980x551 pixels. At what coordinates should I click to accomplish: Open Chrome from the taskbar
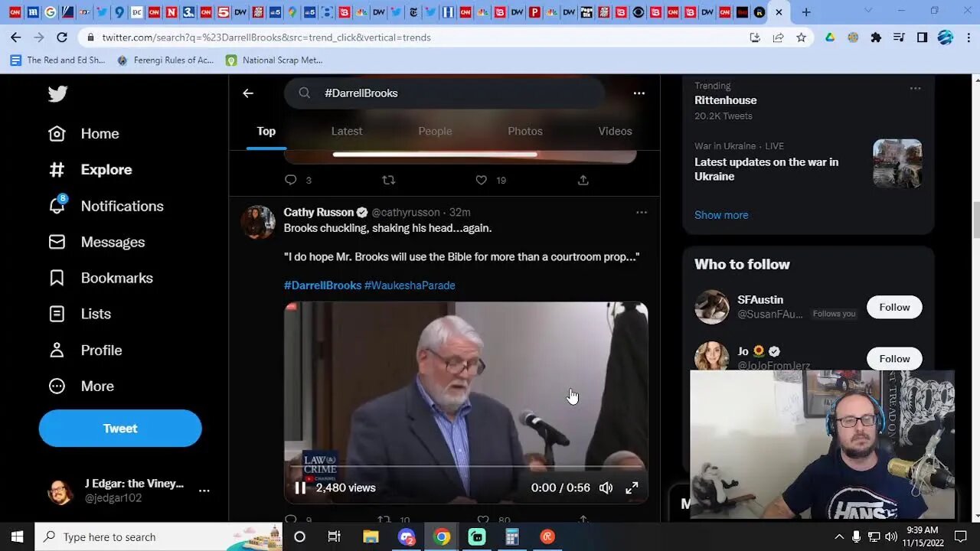pos(442,537)
